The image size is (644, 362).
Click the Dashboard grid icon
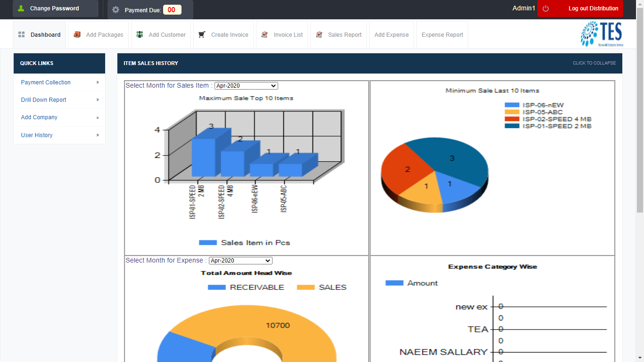21,34
